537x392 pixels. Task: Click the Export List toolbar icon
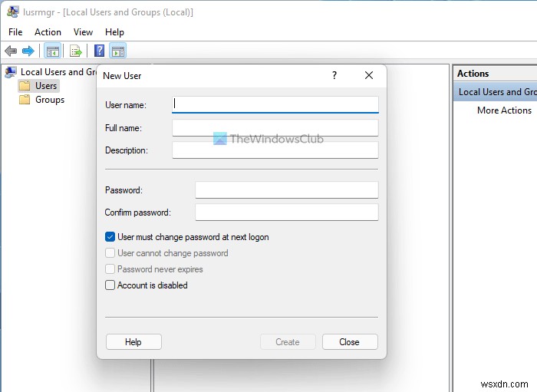point(76,51)
